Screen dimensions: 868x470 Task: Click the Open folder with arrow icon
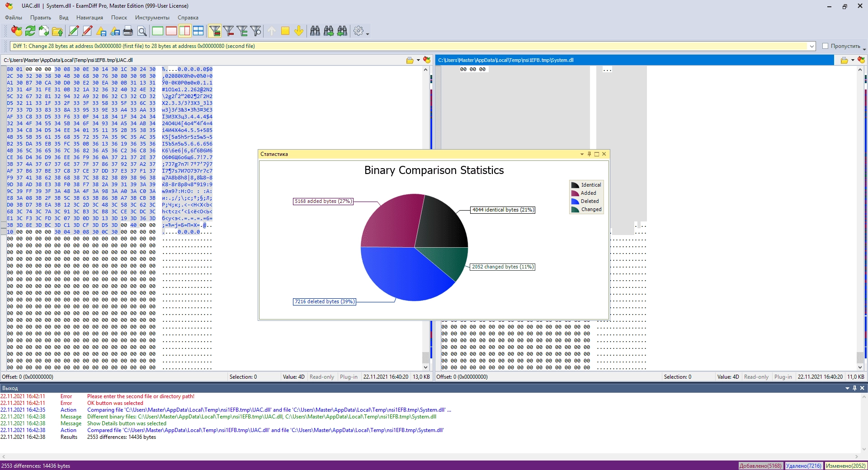(57, 31)
